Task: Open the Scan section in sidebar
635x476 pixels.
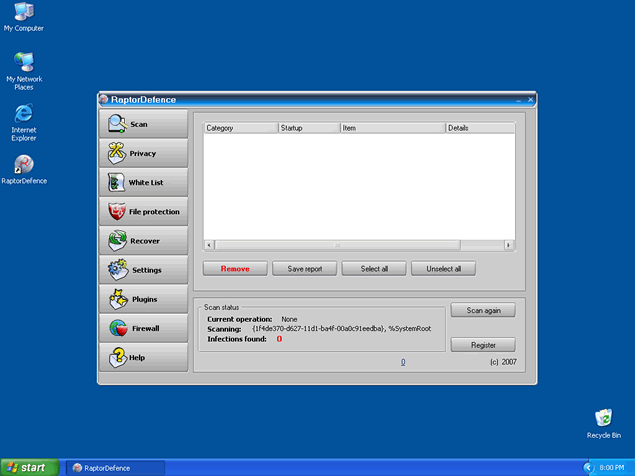Action: [x=143, y=124]
